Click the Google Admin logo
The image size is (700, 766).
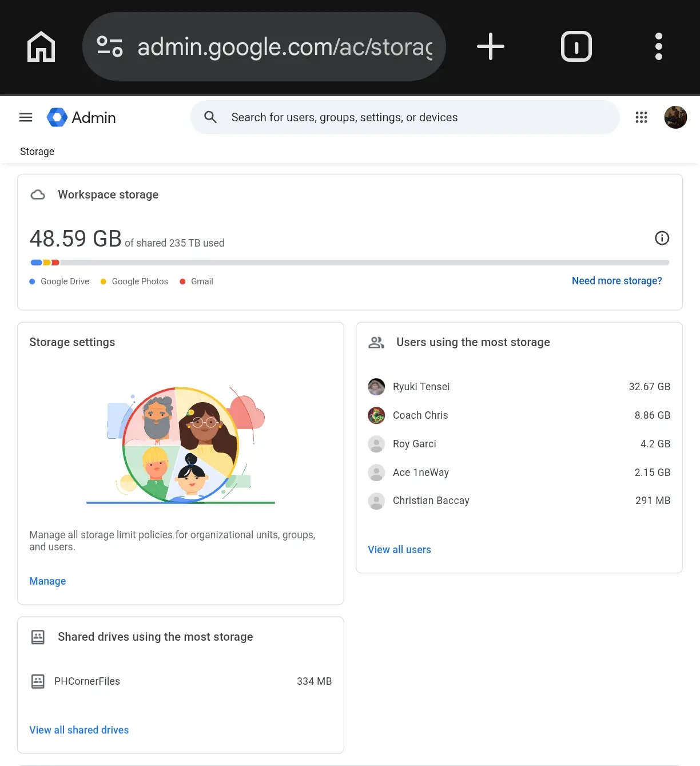coord(81,117)
